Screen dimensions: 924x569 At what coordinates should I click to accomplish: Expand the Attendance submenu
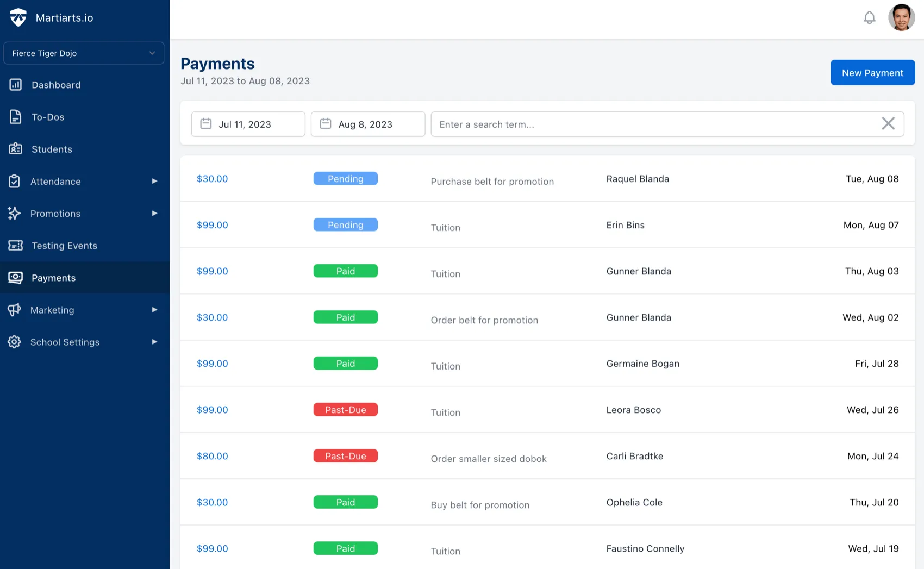tap(155, 181)
